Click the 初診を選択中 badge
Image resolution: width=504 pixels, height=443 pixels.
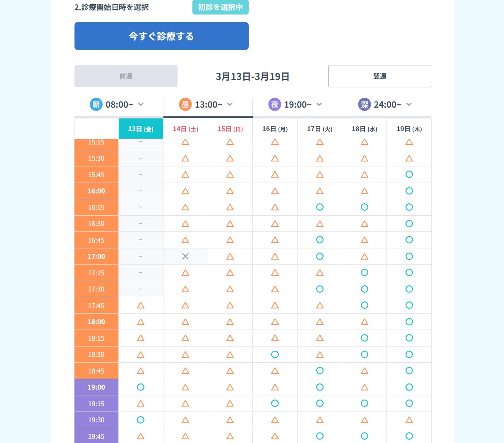(x=220, y=7)
